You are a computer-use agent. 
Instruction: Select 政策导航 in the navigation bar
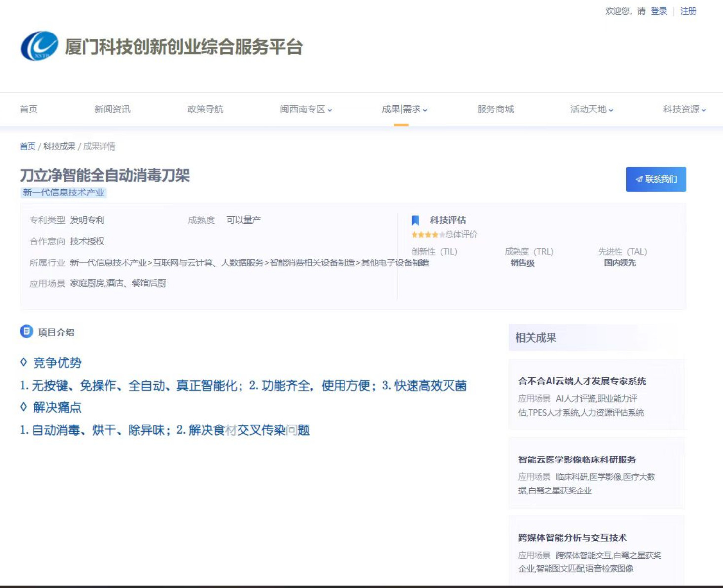(x=205, y=109)
